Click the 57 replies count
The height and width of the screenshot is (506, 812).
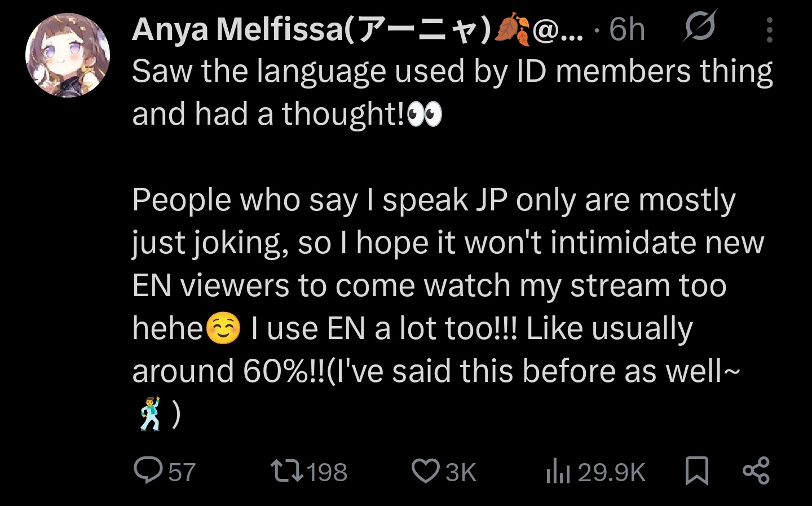pyautogui.click(x=182, y=472)
